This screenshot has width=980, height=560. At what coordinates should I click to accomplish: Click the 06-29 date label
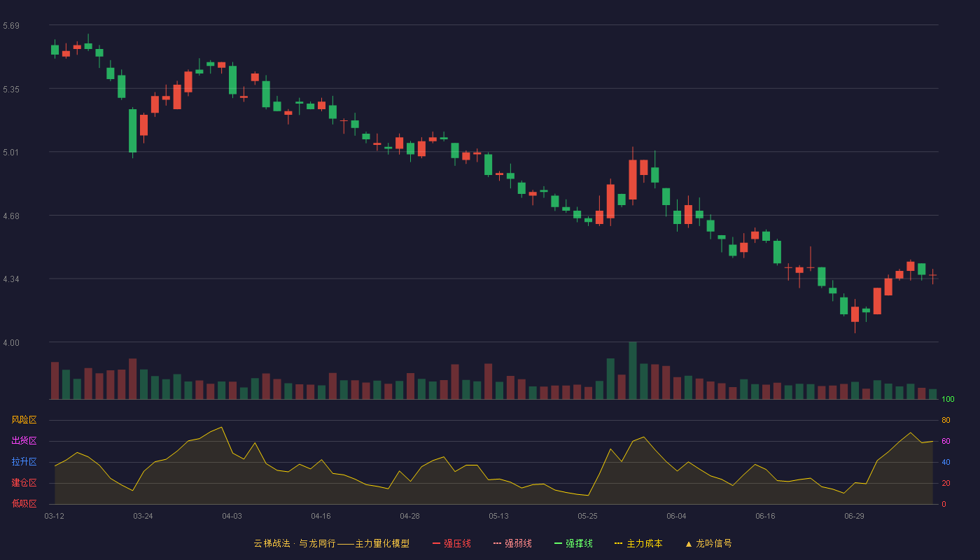pyautogui.click(x=854, y=516)
